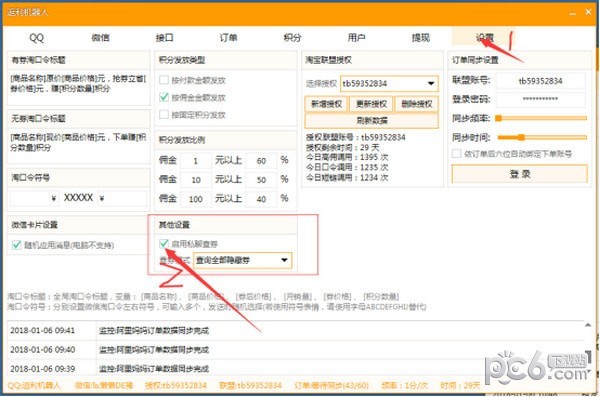Open the 选择授权 dropdown tb59352834

coord(389,83)
